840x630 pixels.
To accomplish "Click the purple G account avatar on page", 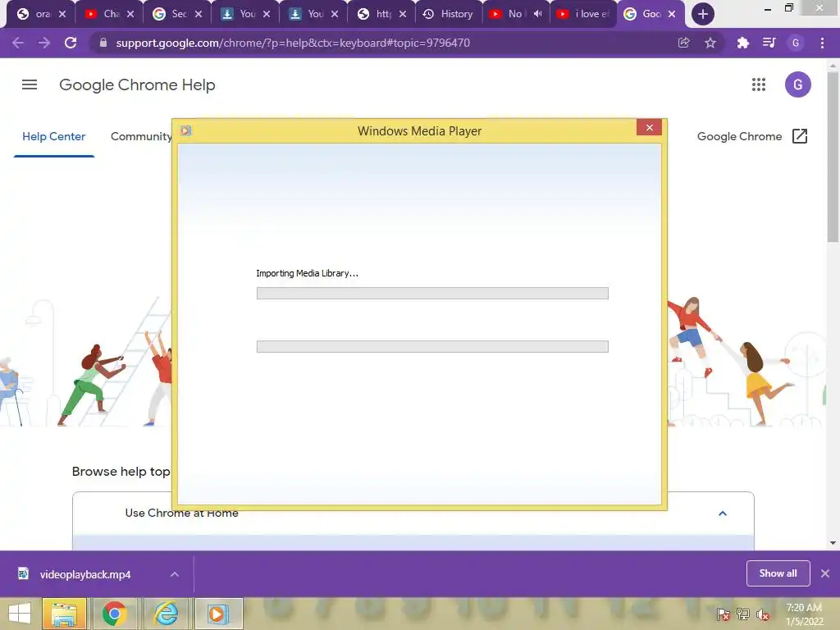I will (x=797, y=84).
